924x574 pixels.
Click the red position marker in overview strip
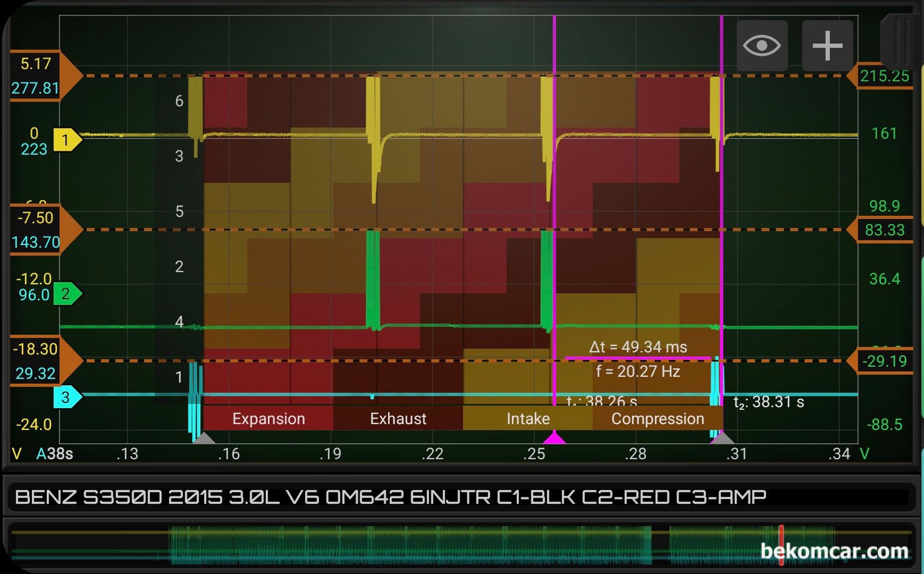780,544
